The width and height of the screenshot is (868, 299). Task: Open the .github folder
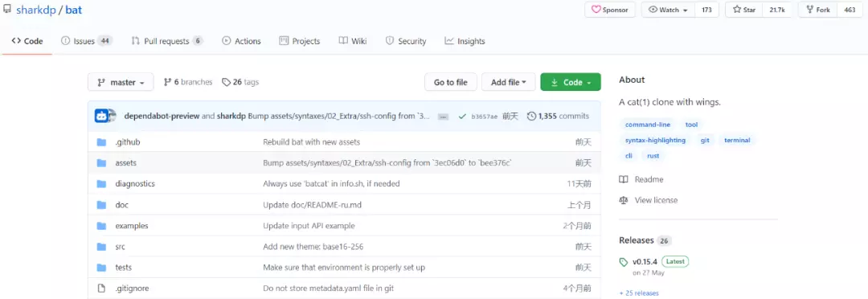tap(127, 142)
